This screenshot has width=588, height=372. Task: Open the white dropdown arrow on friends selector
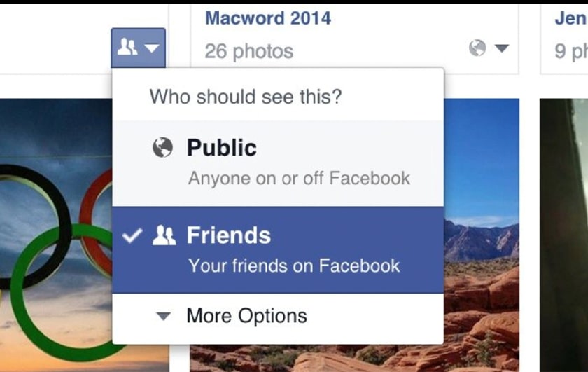(152, 48)
